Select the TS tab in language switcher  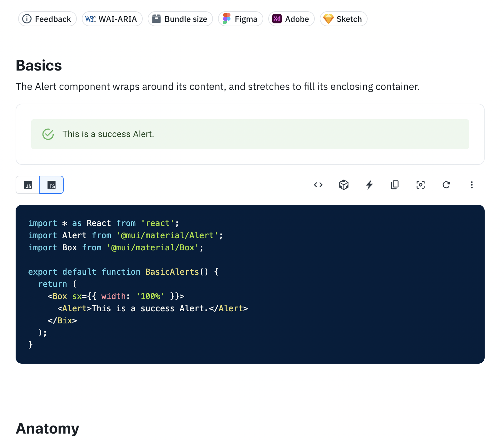51,185
